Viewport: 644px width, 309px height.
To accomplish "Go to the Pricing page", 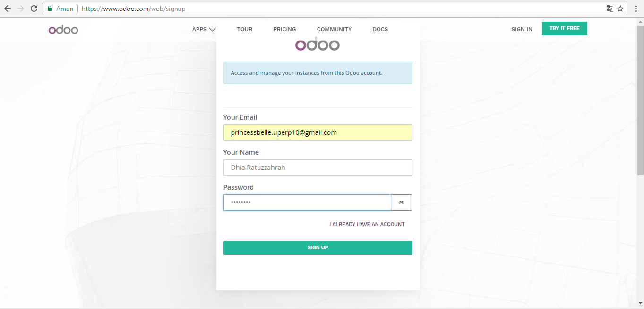I will pos(284,29).
